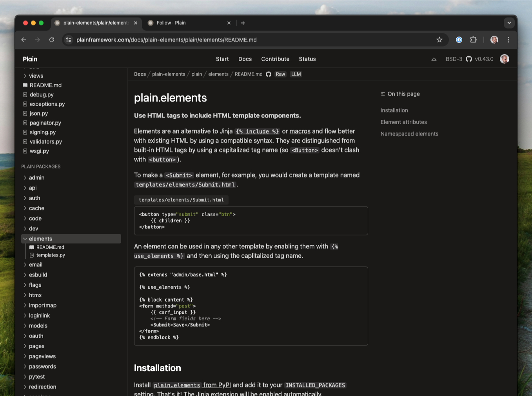Screen dimensions: 532x396
Task: Close the Follow · Plain tab
Action: (x=229, y=23)
